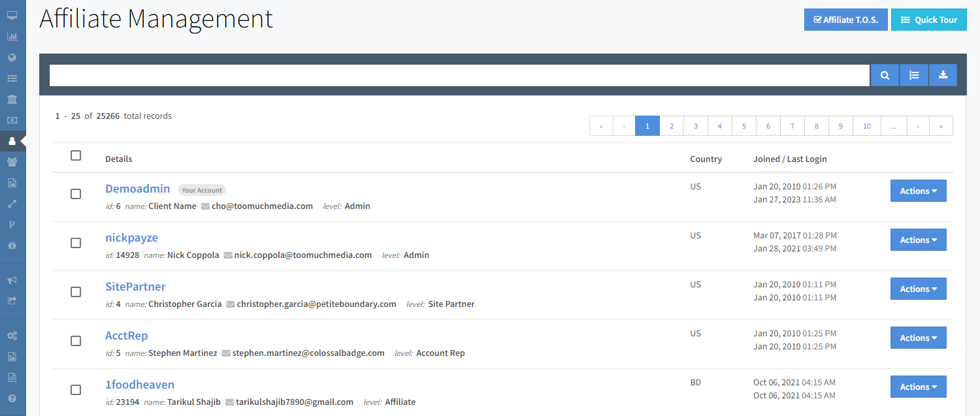The width and height of the screenshot is (980, 416).
Task: Select the checkbox beside 1foodheaven
Action: point(76,390)
